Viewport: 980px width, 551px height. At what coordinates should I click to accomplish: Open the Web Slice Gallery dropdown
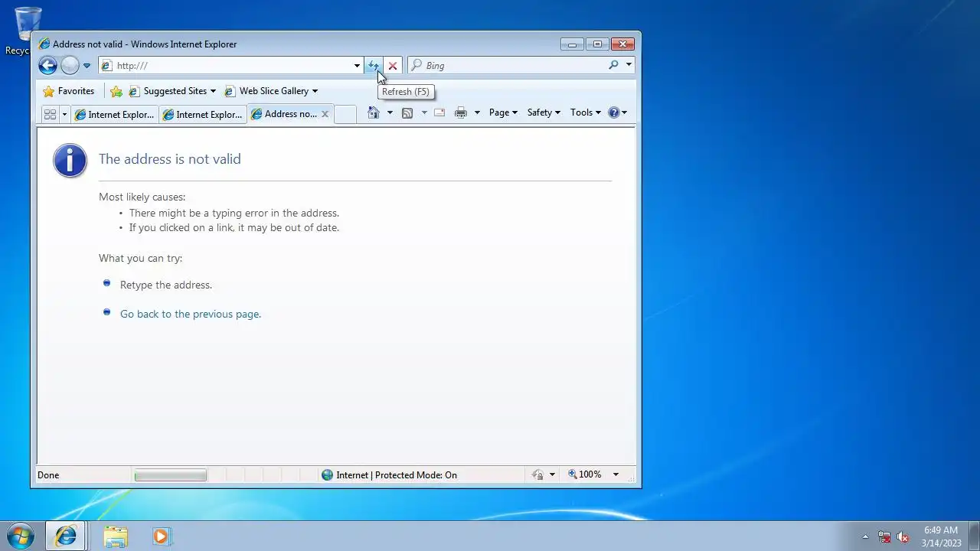point(271,91)
